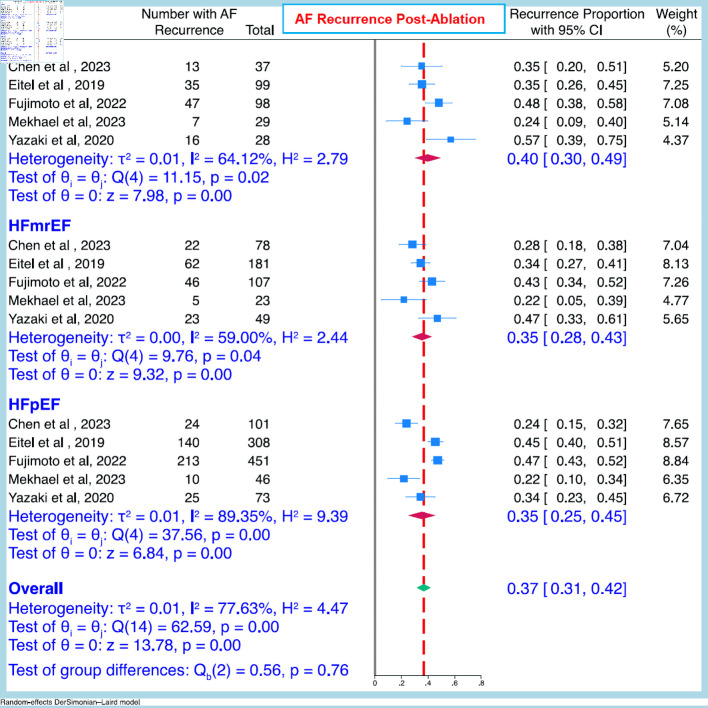This screenshot has height=708, width=708.
Task: Click the first subgroup's red diamond (0.40 estimate)
Action: coord(427,157)
